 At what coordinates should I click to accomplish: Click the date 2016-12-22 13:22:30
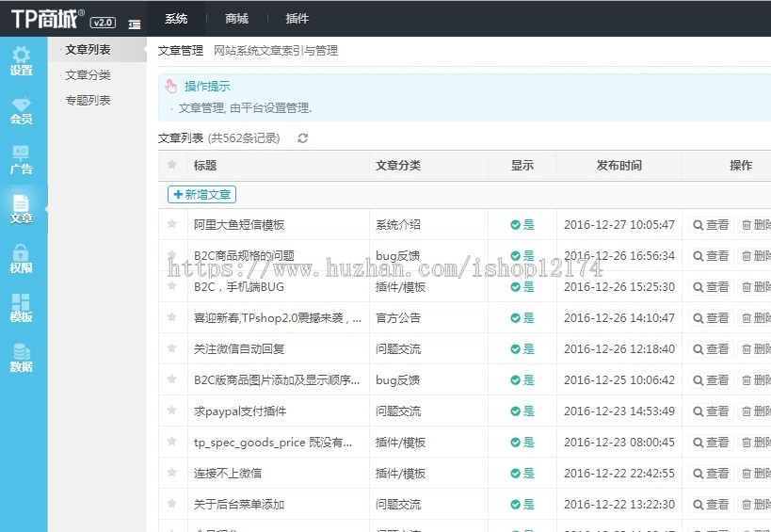[x=619, y=504]
